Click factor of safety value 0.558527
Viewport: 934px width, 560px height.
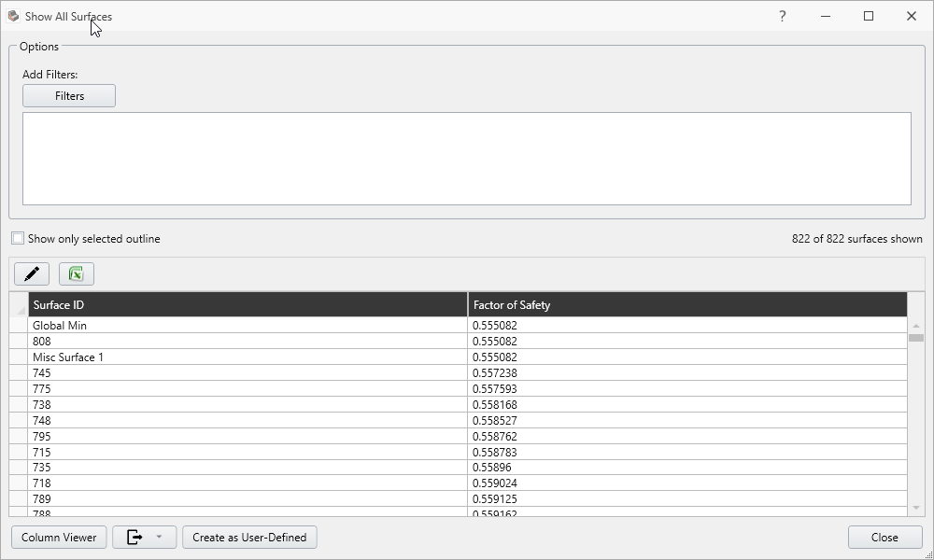(494, 420)
